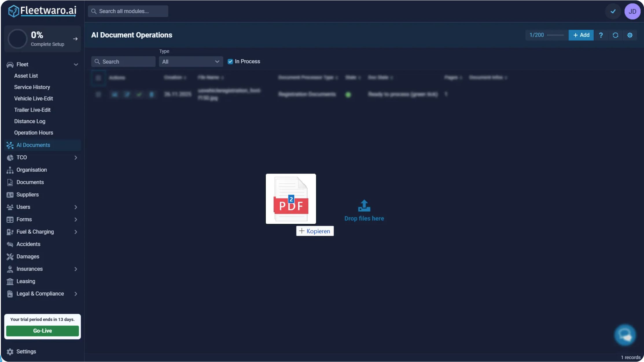Click the green Go-Live button

[x=43, y=331]
